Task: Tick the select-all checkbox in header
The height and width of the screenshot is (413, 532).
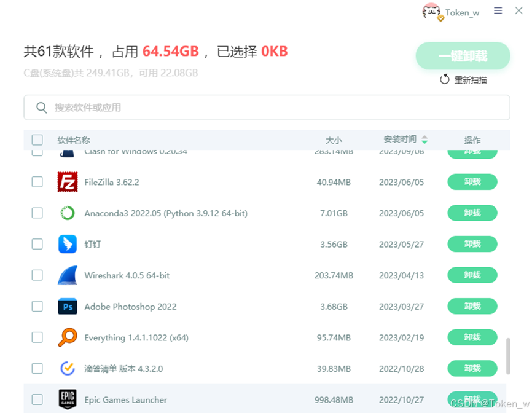Action: [37, 140]
